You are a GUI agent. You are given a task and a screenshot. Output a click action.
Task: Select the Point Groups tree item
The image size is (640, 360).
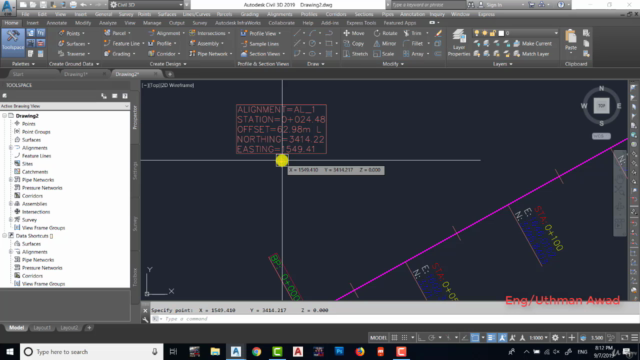click(x=36, y=132)
